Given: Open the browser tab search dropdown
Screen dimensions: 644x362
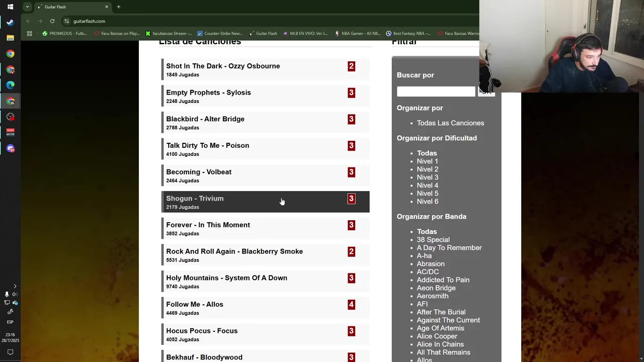Looking at the screenshot, I should pos(27,7).
